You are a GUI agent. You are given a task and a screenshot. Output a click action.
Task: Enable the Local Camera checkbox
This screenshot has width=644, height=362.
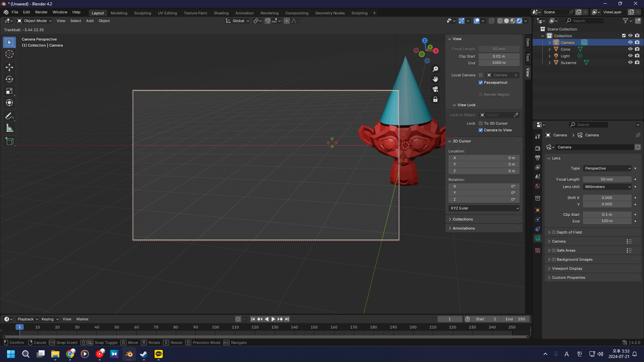click(481, 75)
